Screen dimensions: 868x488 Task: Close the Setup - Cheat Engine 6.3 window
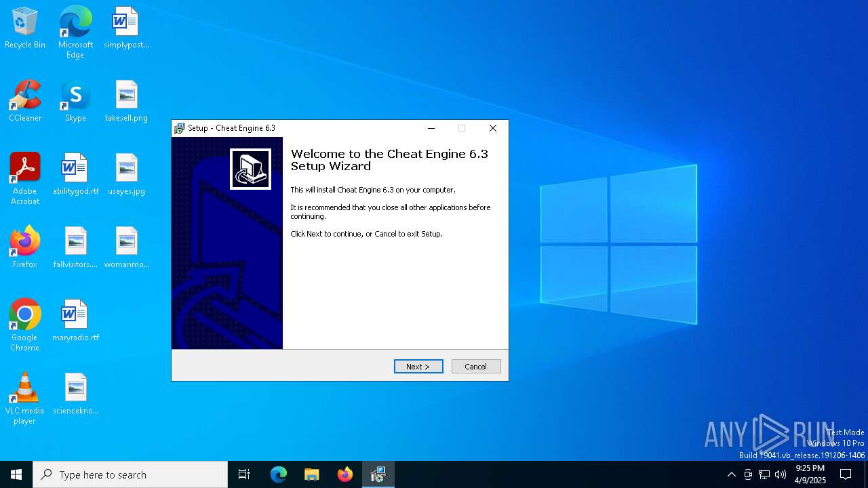[x=493, y=128]
